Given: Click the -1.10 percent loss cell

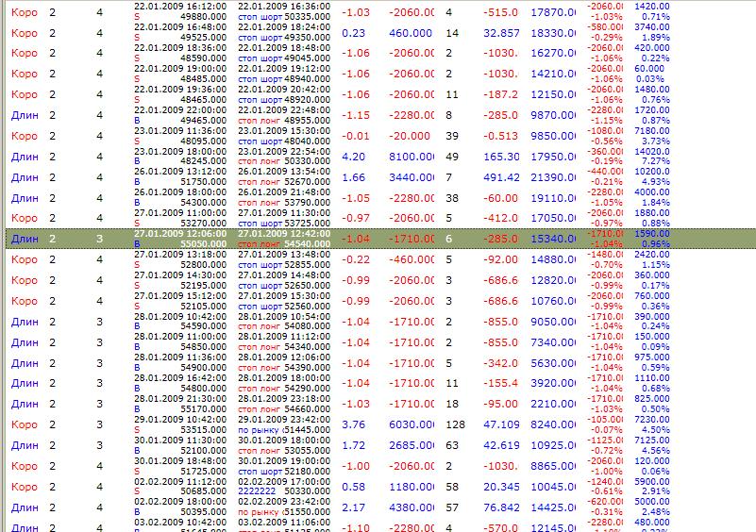Looking at the screenshot, I should point(356,527).
